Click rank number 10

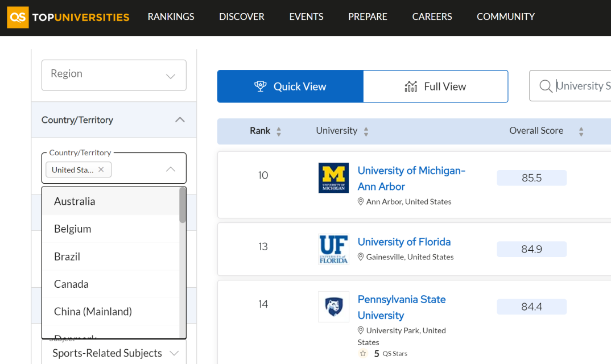coord(263,175)
